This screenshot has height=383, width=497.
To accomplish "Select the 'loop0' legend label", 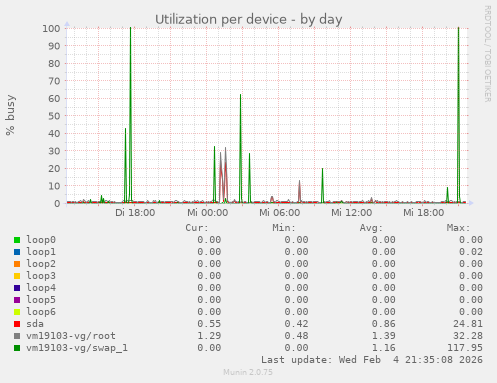I will pyautogui.click(x=41, y=240).
